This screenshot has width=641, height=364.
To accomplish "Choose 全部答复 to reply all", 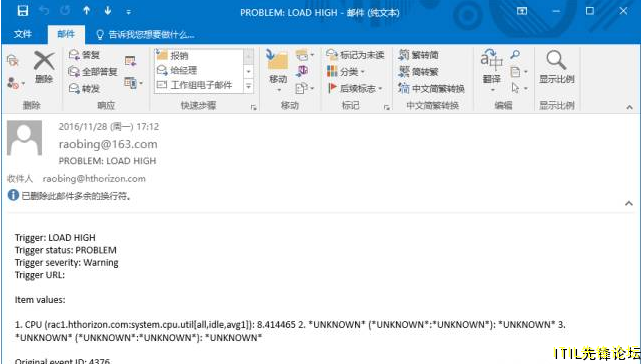I will click(93, 72).
